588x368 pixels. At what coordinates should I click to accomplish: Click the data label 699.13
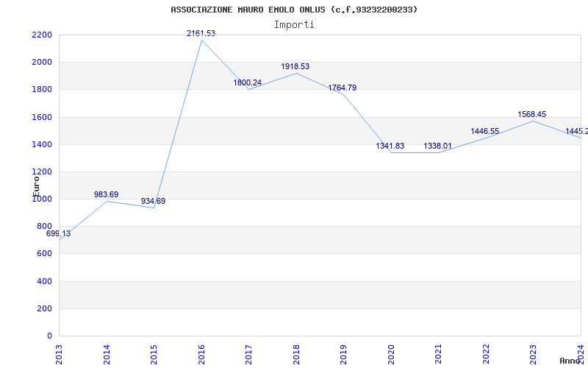[59, 233]
